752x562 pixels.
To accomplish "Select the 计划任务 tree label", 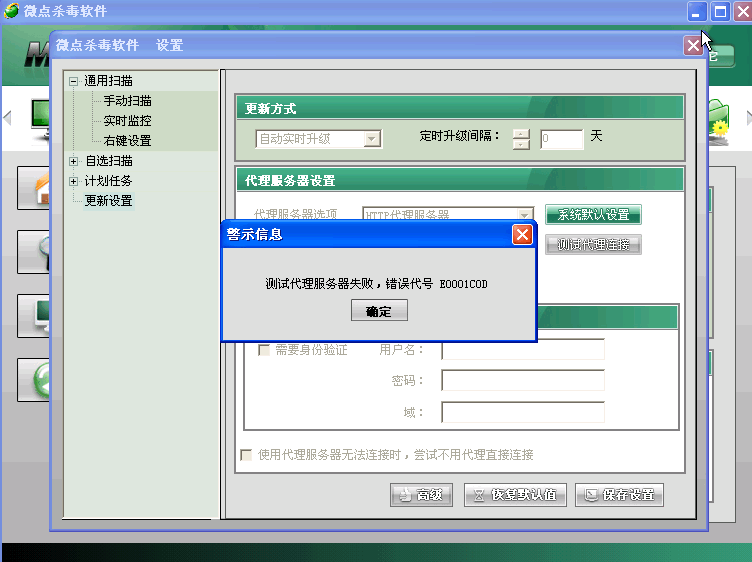I will pyautogui.click(x=108, y=181).
